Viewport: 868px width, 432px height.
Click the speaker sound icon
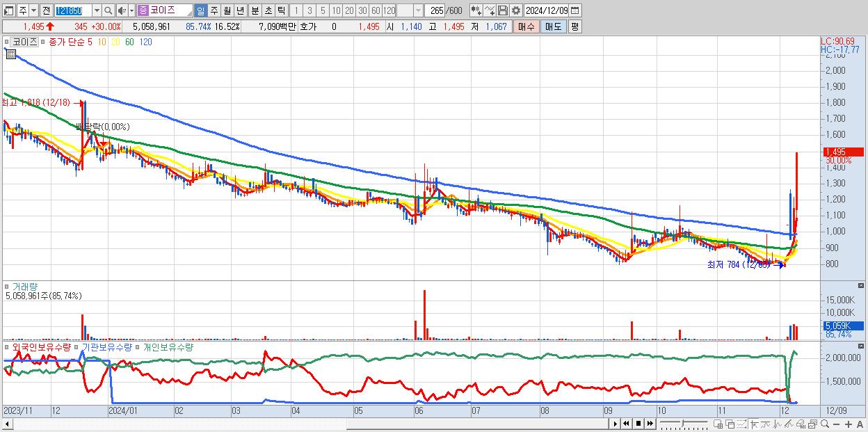(x=122, y=10)
